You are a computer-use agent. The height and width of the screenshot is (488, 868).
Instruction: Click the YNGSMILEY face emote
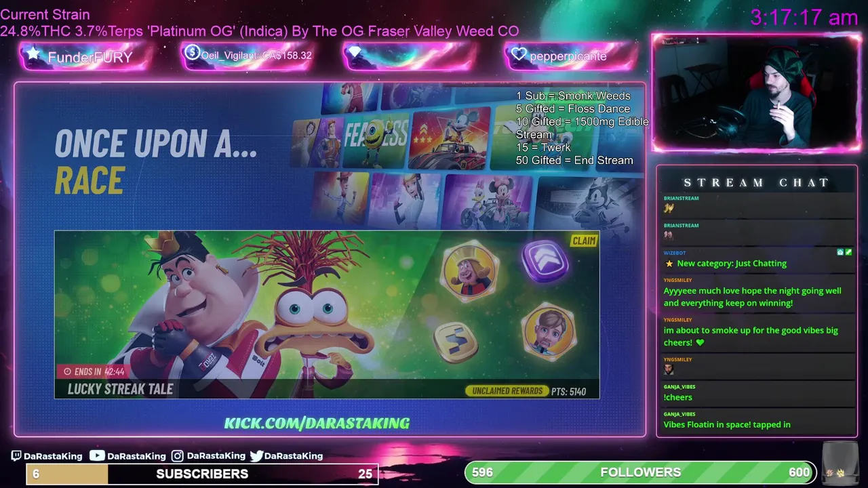coord(669,369)
